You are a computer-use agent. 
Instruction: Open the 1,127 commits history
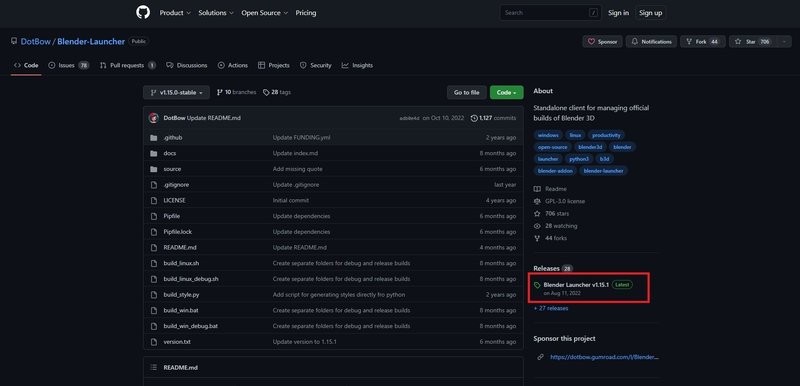[493, 118]
